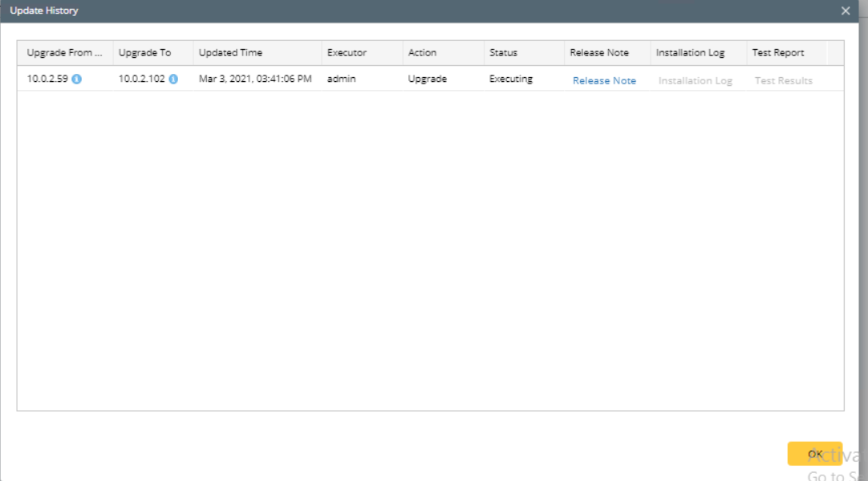Click the Release Note column header
The height and width of the screenshot is (481, 868).
[607, 53]
